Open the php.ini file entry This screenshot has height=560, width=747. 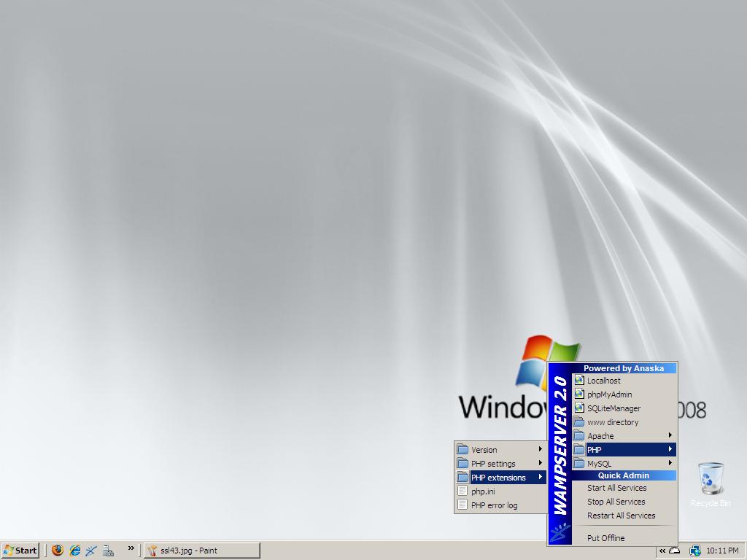[483, 491]
